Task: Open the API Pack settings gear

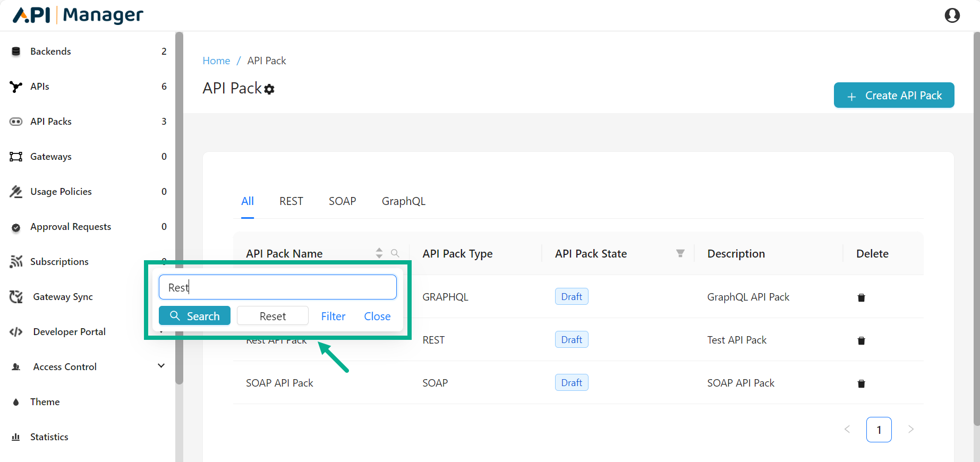Action: [269, 89]
